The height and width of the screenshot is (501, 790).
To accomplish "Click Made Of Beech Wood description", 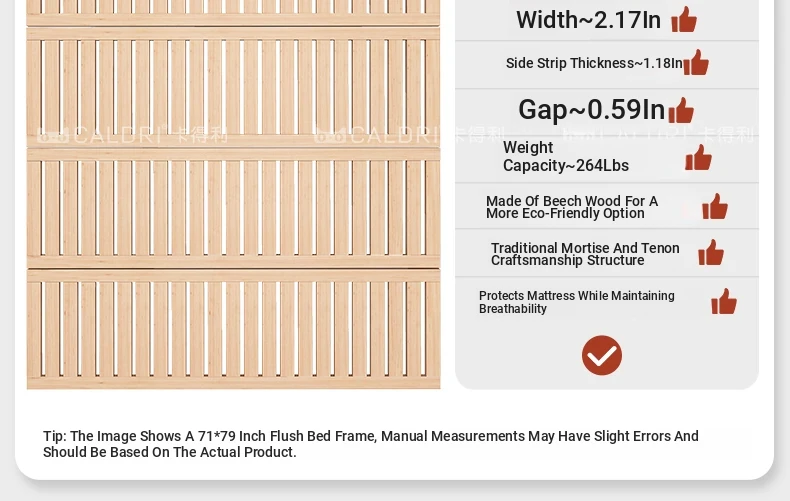I will point(572,207).
